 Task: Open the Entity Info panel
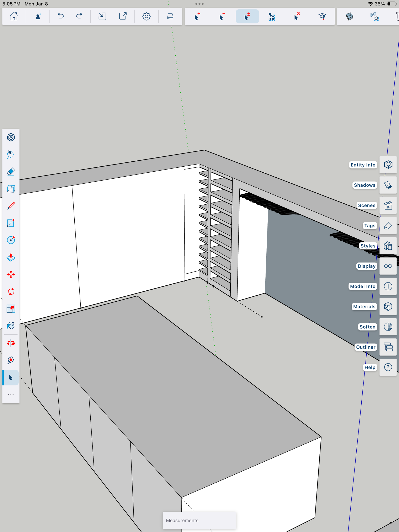[388, 165]
